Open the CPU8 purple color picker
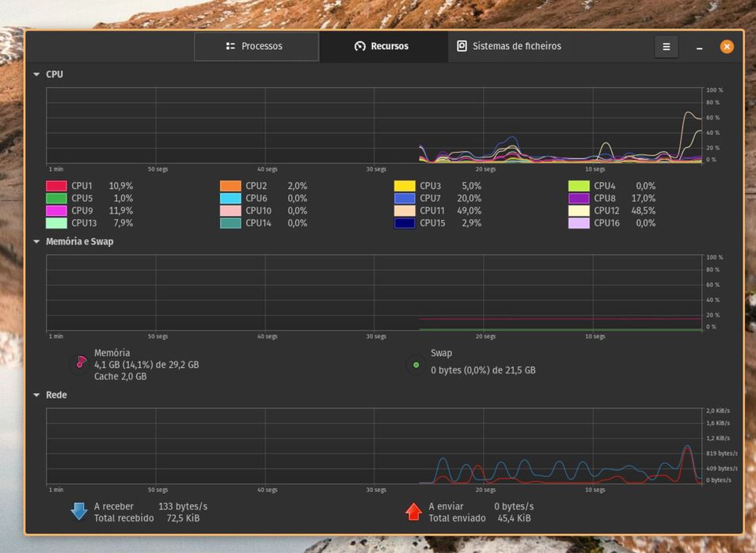The width and height of the screenshot is (756, 553). click(579, 199)
